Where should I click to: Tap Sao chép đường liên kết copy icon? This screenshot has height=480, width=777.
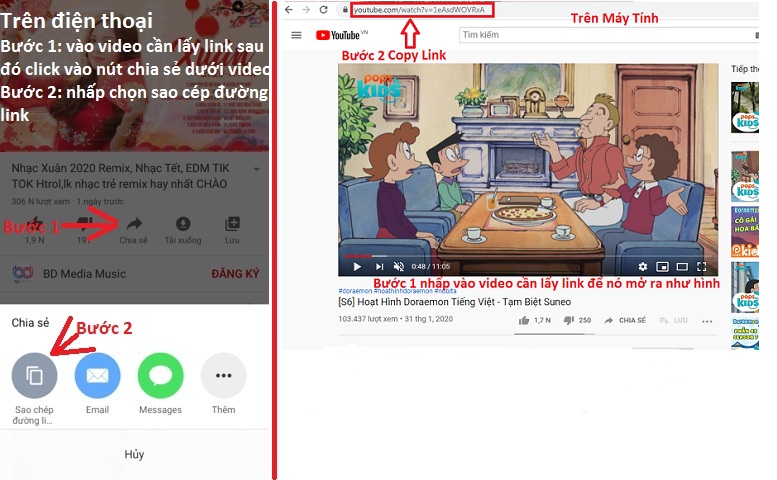pos(34,375)
